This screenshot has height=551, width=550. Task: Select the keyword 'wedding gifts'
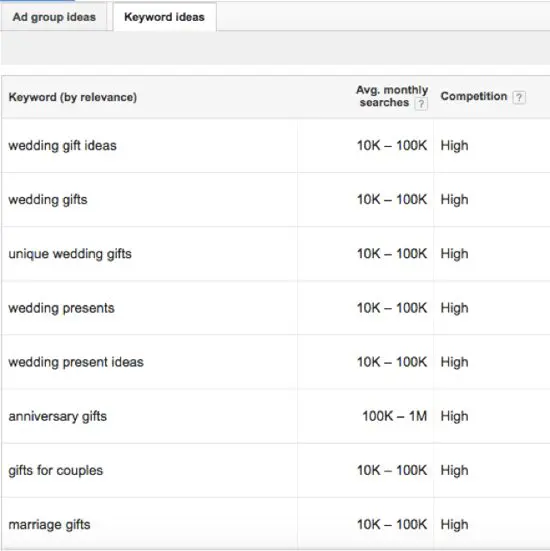[x=48, y=200]
